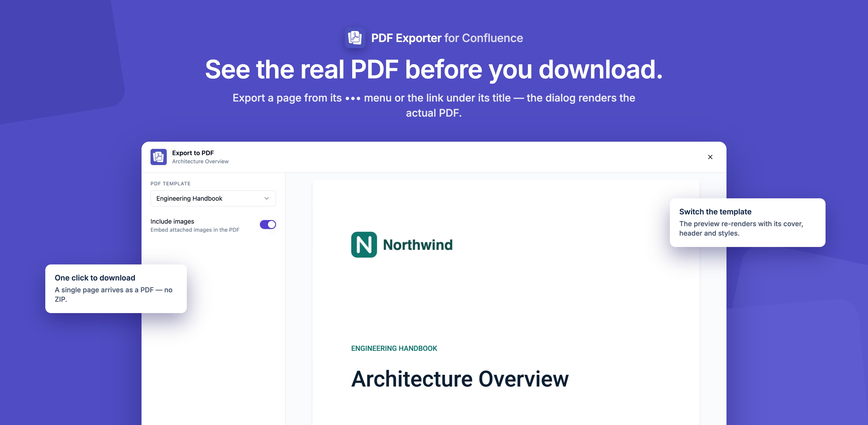Screen dimensions: 868x425
Task: Click the Switch the template callout heading
Action: [x=715, y=212]
